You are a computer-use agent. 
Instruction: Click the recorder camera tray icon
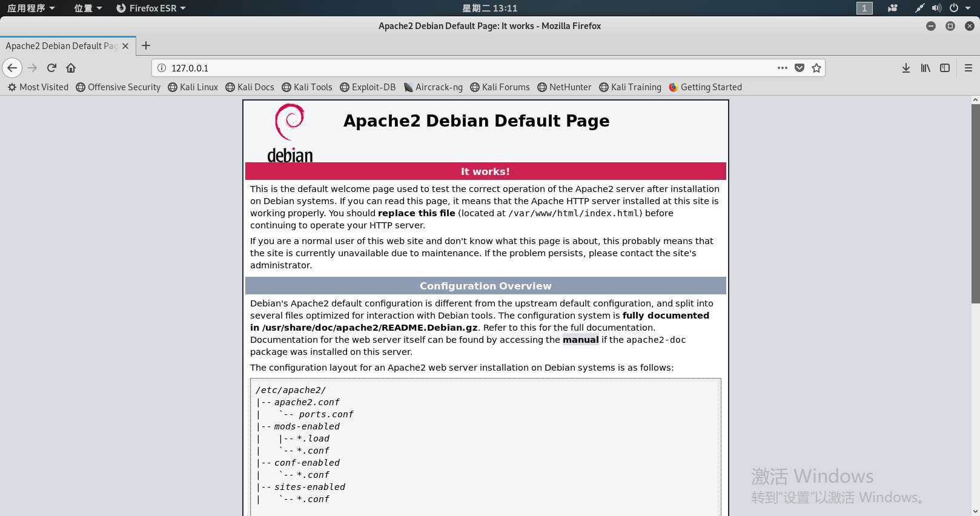(x=892, y=8)
